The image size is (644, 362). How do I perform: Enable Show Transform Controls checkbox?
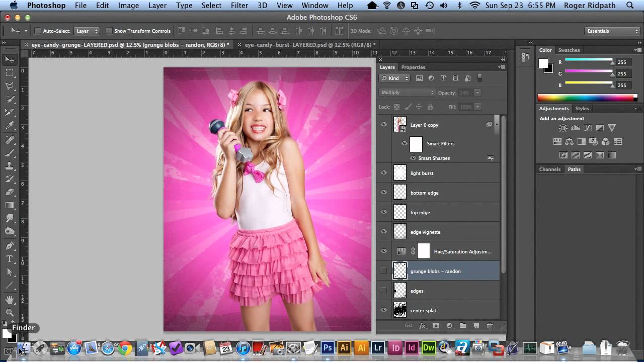pyautogui.click(x=109, y=31)
